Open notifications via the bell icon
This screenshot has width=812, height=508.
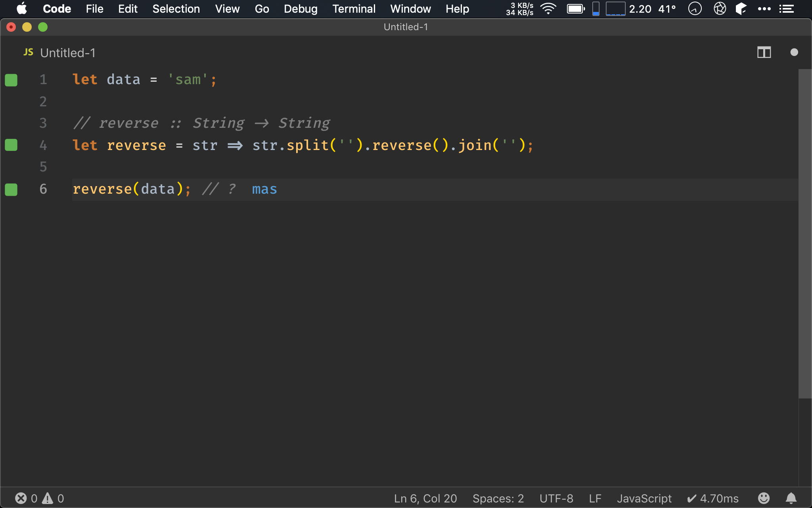pos(791,498)
